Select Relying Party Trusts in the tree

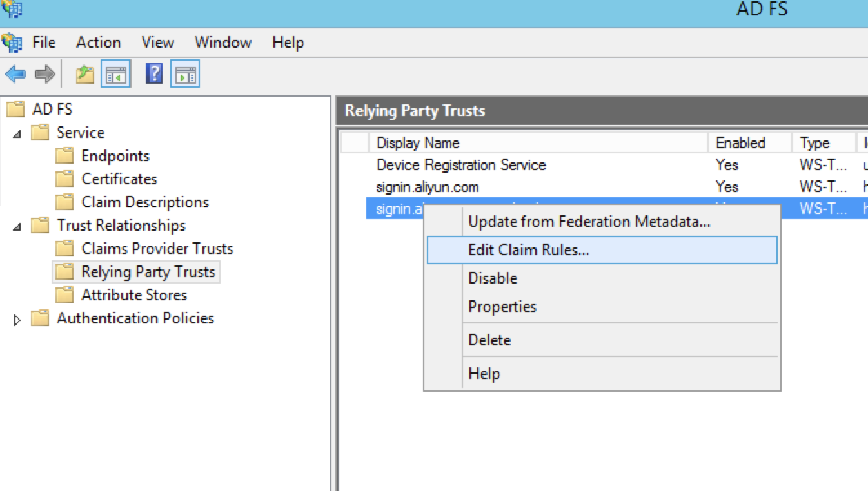[x=148, y=272]
